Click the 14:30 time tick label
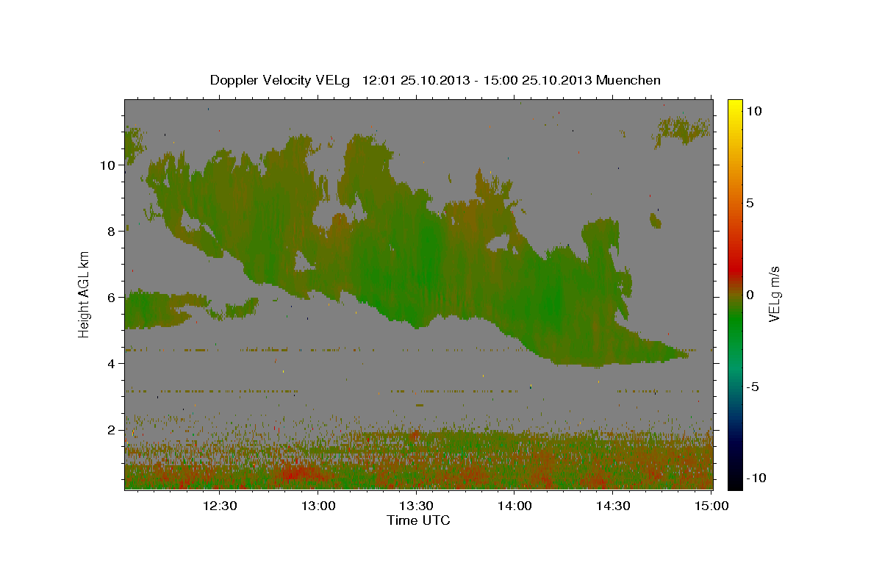882x588 pixels. coord(612,506)
